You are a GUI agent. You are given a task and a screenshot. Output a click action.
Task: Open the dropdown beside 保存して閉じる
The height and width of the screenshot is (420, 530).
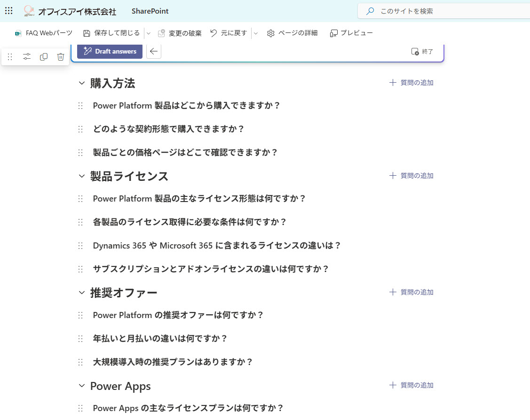click(x=149, y=33)
